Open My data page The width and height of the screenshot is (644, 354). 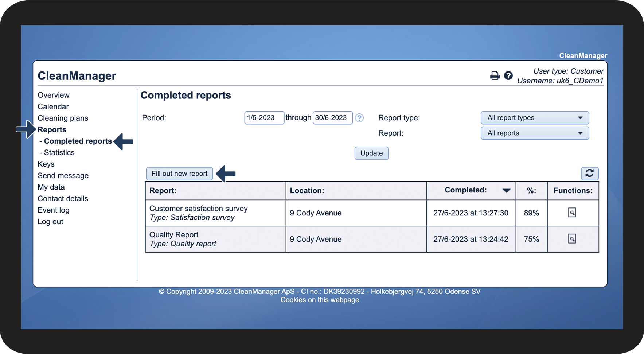tap(51, 187)
